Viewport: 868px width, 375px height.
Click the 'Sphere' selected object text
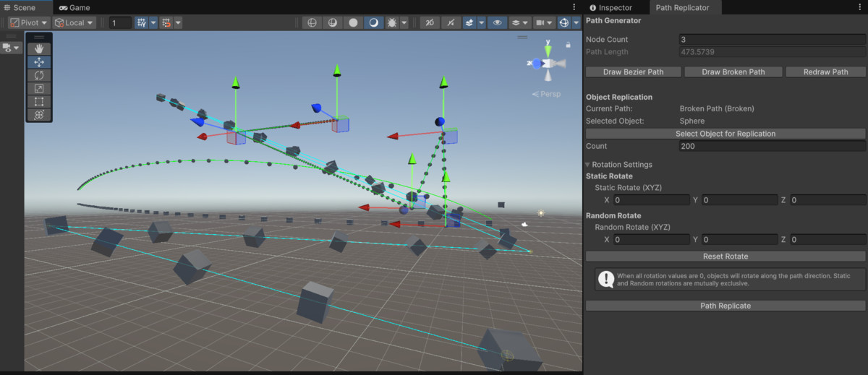click(x=692, y=121)
